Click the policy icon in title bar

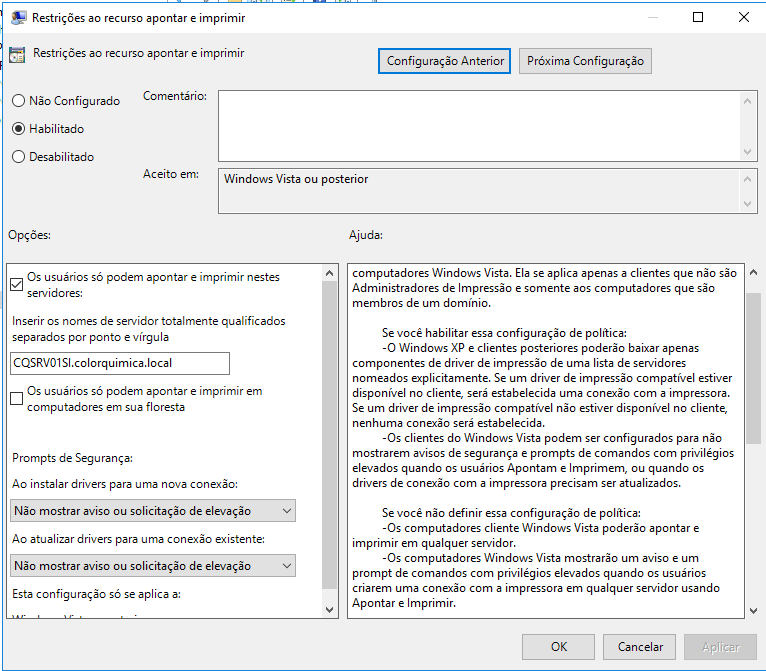[x=18, y=17]
